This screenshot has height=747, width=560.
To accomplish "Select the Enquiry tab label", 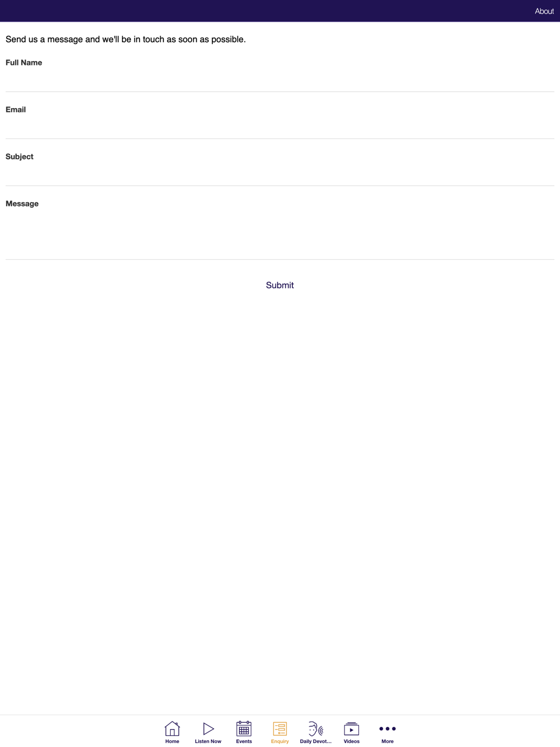I will click(x=280, y=741).
